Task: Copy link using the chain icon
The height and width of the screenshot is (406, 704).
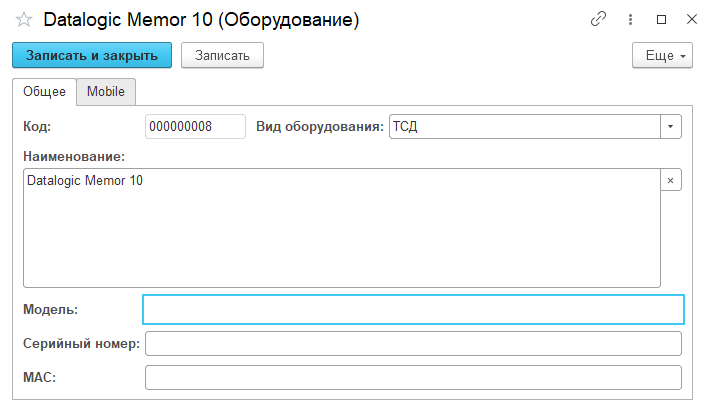Action: (x=599, y=19)
